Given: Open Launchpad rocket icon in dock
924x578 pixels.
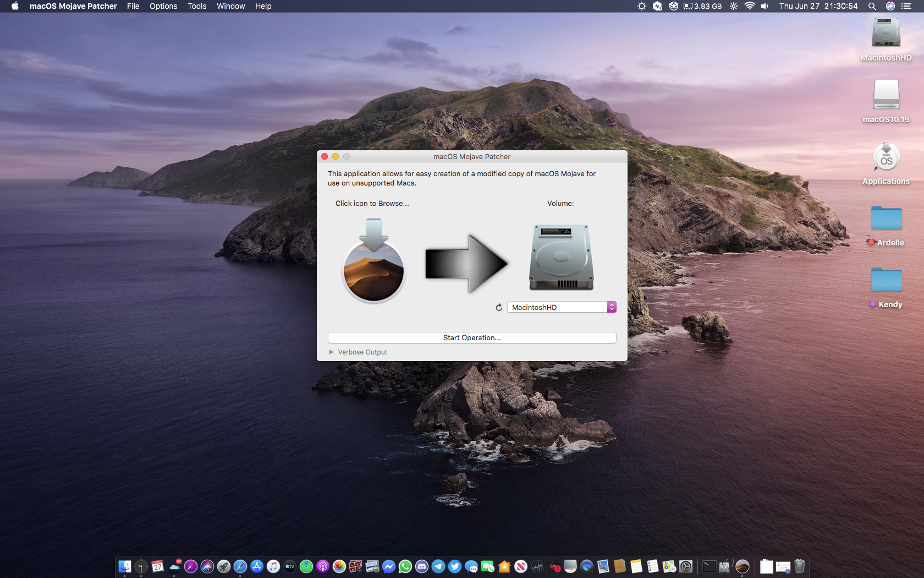Looking at the screenshot, I should (x=224, y=566).
